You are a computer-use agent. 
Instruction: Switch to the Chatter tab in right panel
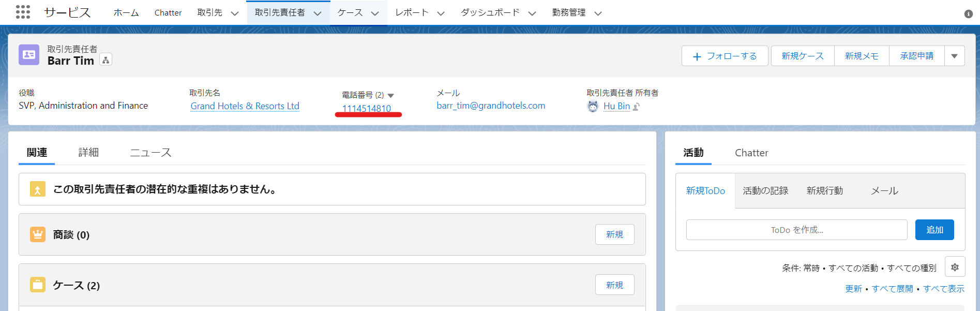tap(751, 153)
